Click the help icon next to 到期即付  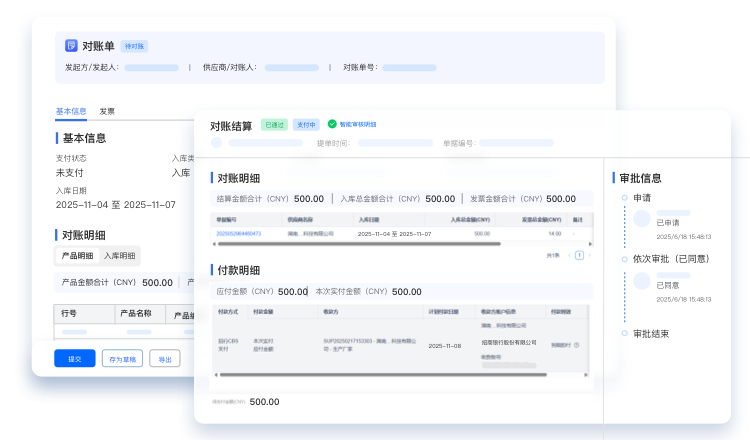tap(577, 345)
